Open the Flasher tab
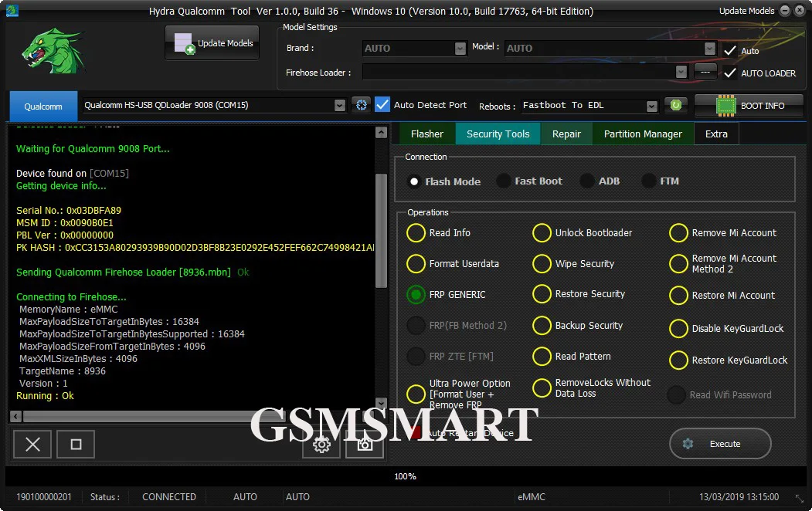Viewport: 812px width, 511px height. [426, 134]
